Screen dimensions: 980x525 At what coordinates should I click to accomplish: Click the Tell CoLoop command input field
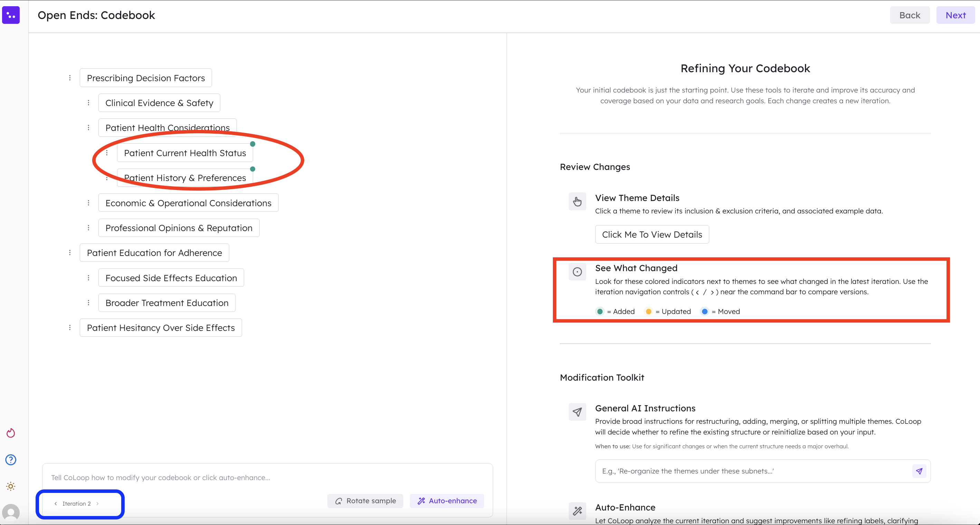click(266, 477)
